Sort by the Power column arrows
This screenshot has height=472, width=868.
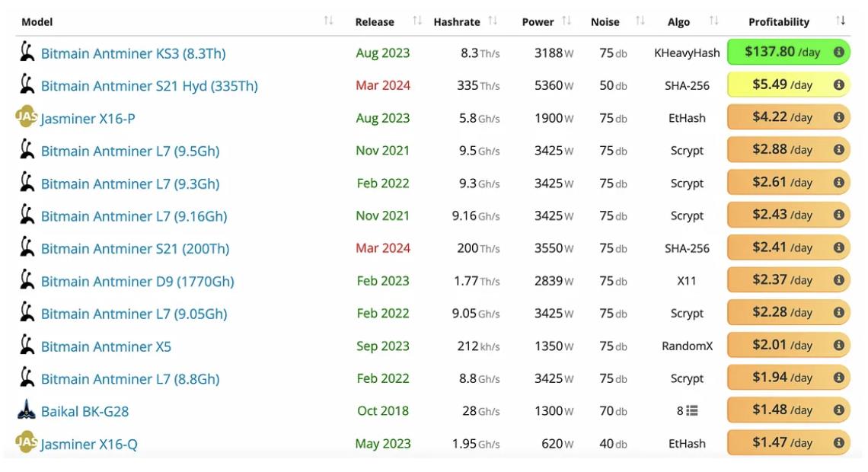566,21
